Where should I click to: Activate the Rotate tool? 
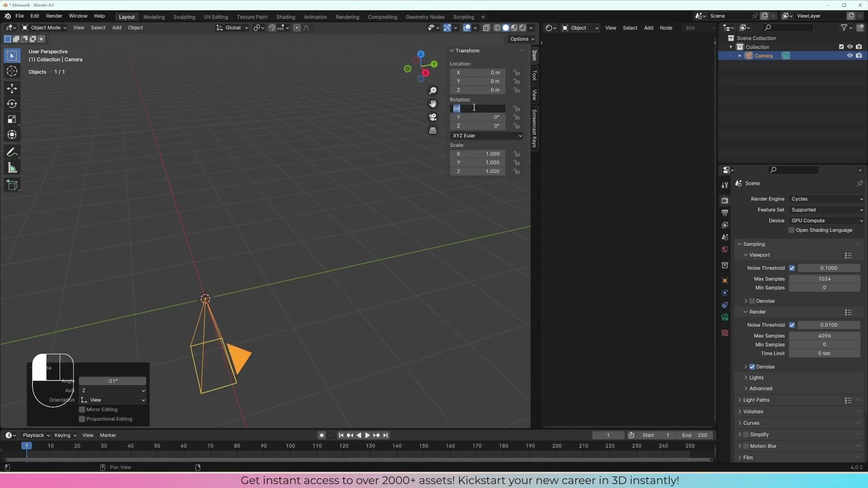12,104
